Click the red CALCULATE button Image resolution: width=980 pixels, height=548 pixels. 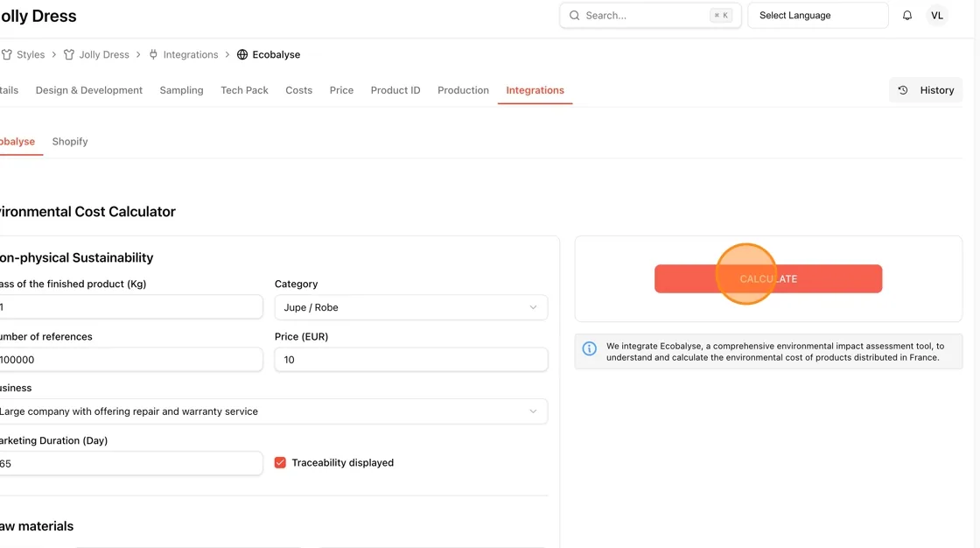point(768,279)
